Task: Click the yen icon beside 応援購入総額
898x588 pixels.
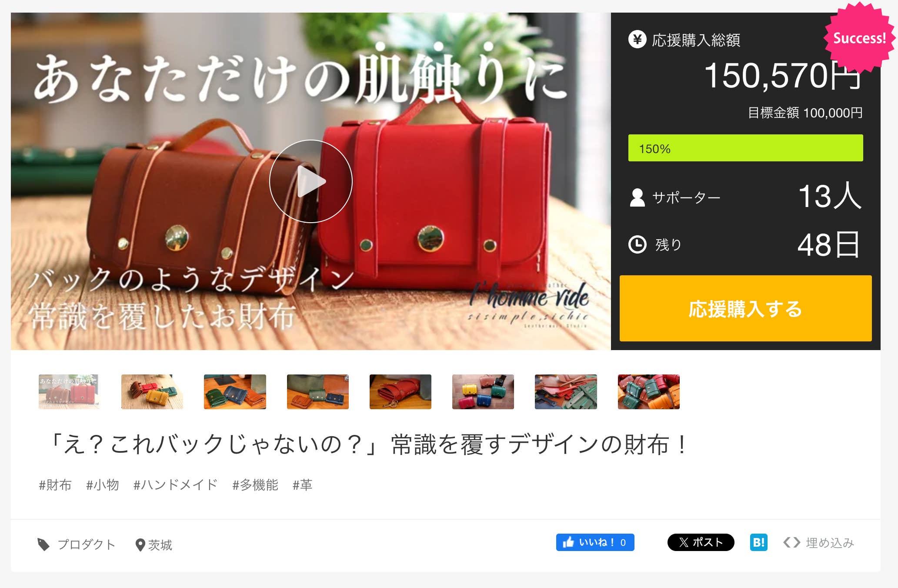Action: (637, 40)
